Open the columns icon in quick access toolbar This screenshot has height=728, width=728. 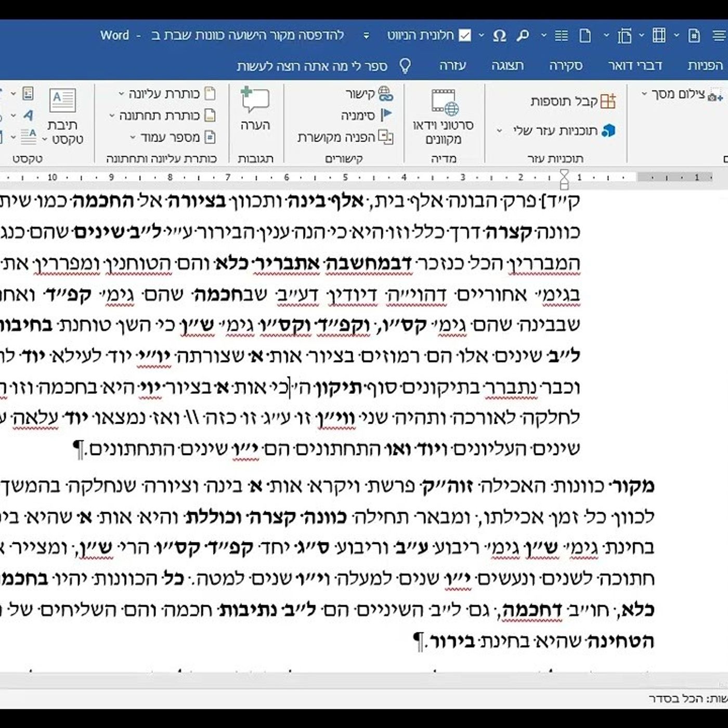tap(562, 35)
